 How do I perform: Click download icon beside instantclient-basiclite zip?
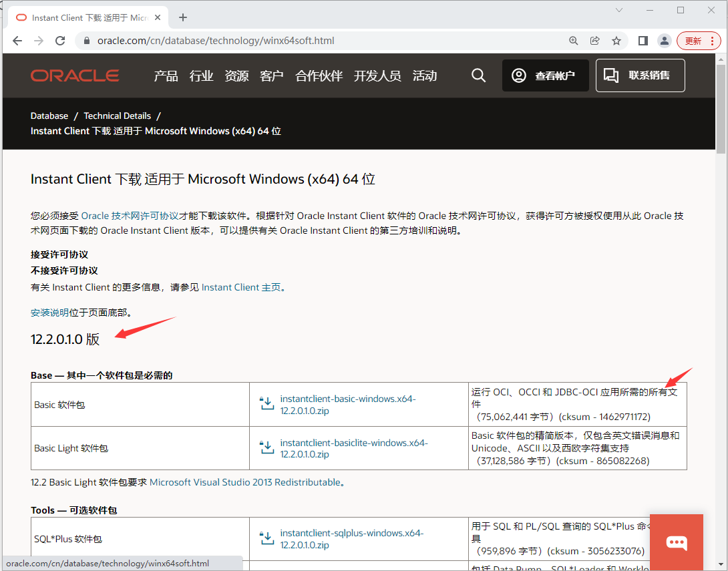pos(267,447)
